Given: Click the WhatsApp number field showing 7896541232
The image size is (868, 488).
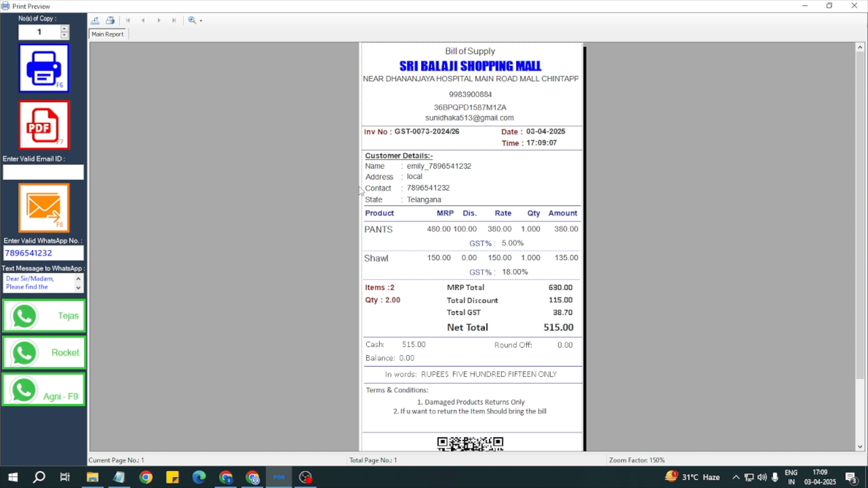Looking at the screenshot, I should tap(43, 253).
